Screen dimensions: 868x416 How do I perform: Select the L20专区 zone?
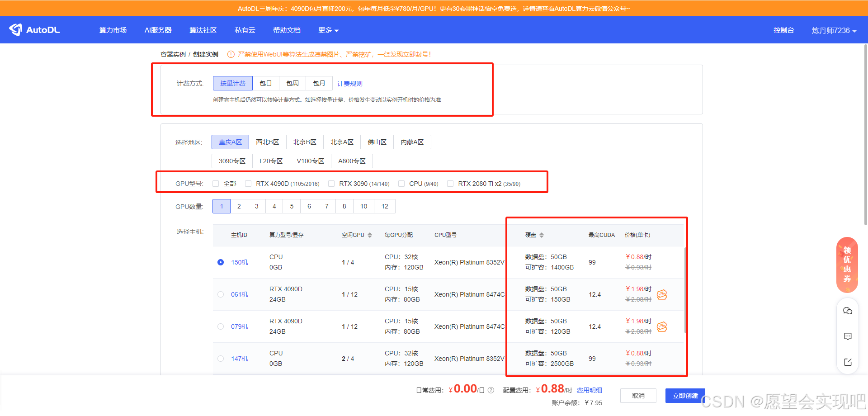(271, 161)
